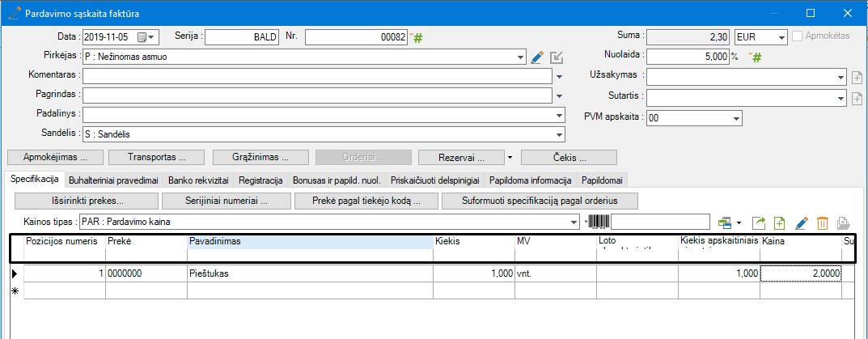This screenshot has height=339, width=868.
Task: Click the barcode input field
Action: (660, 222)
